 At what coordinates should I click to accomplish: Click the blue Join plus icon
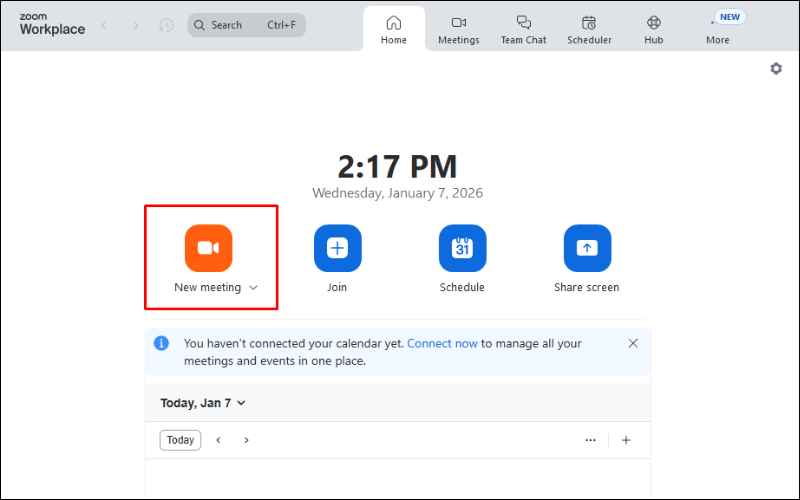click(x=337, y=248)
